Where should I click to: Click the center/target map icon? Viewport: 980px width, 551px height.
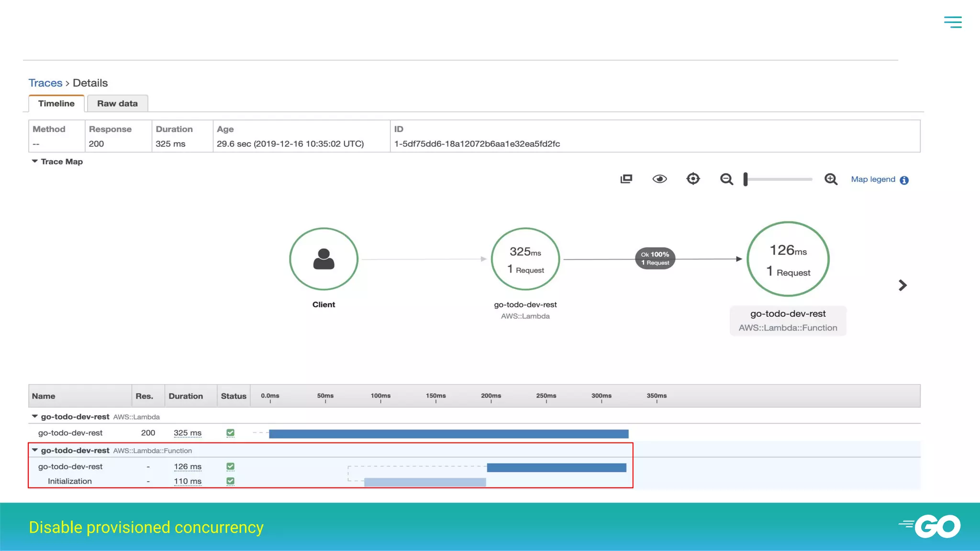[x=693, y=179]
